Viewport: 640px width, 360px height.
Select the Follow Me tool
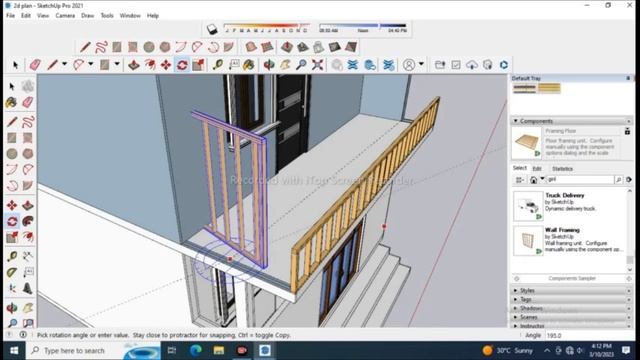coord(28,221)
